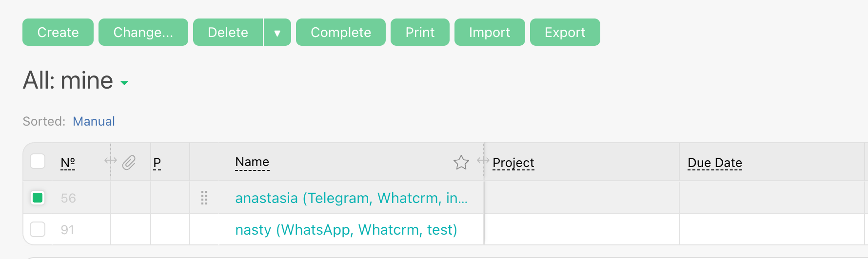Expand the 'All: mine' filter dropdown
Image resolution: width=868 pixels, height=259 pixels.
(x=124, y=83)
